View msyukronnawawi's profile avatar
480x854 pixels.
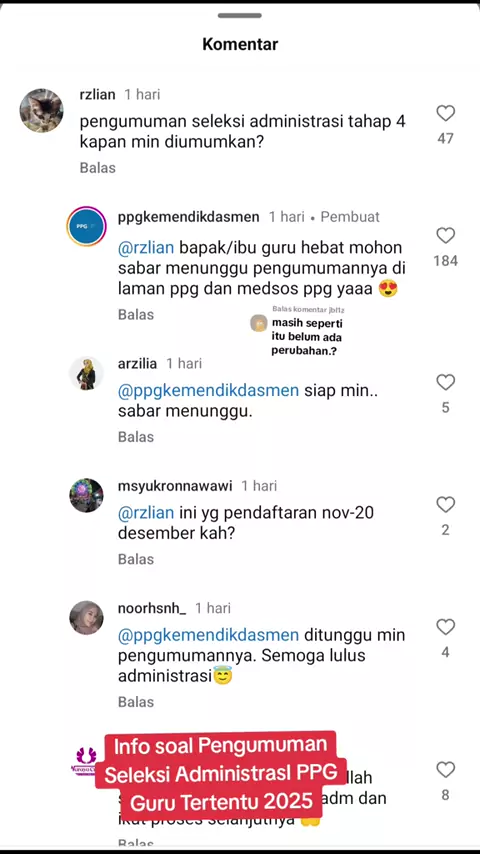tap(86, 496)
